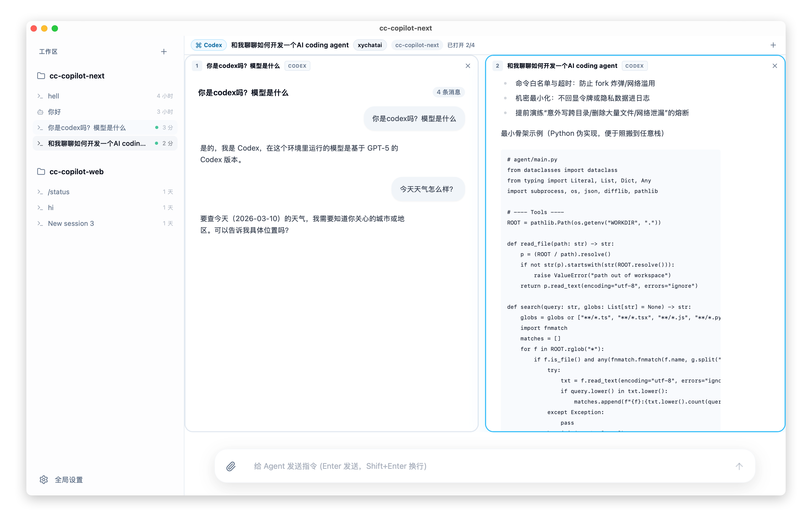812x527 pixels.
Task: Click the send arrow button
Action: pyautogui.click(x=739, y=466)
